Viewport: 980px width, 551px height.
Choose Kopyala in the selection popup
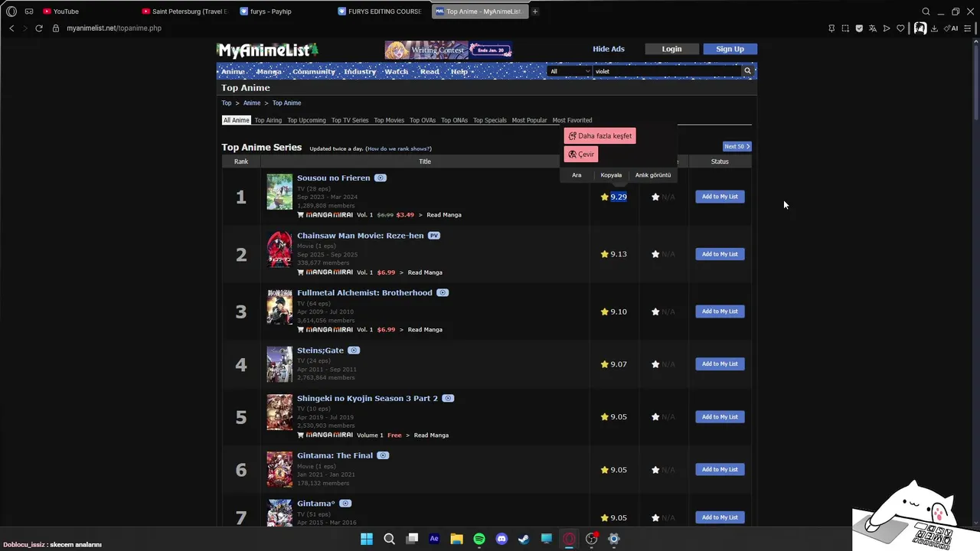point(611,175)
